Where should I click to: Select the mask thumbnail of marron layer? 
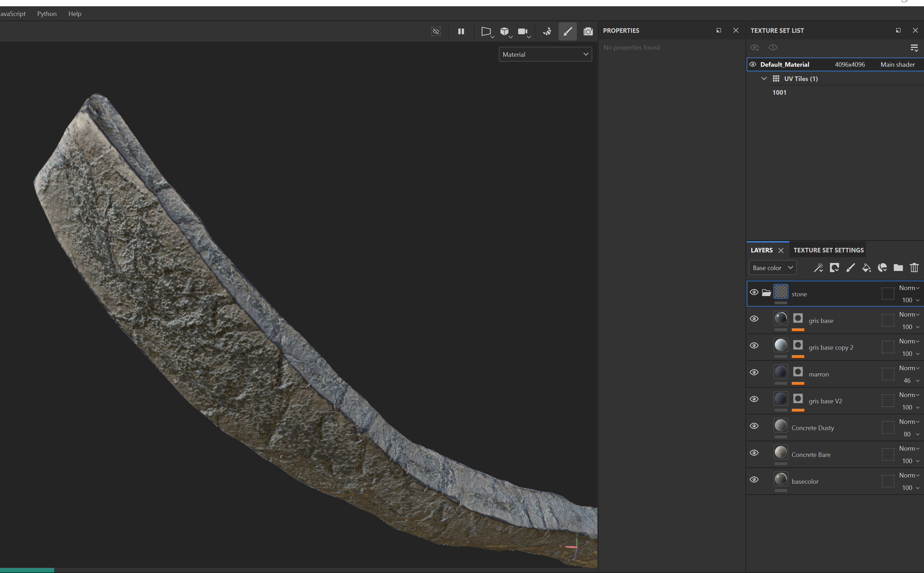tap(798, 372)
